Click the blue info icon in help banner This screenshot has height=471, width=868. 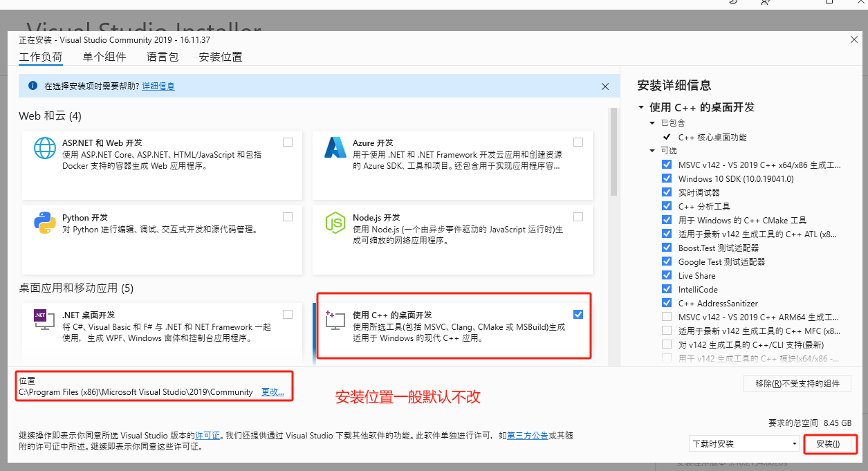33,86
